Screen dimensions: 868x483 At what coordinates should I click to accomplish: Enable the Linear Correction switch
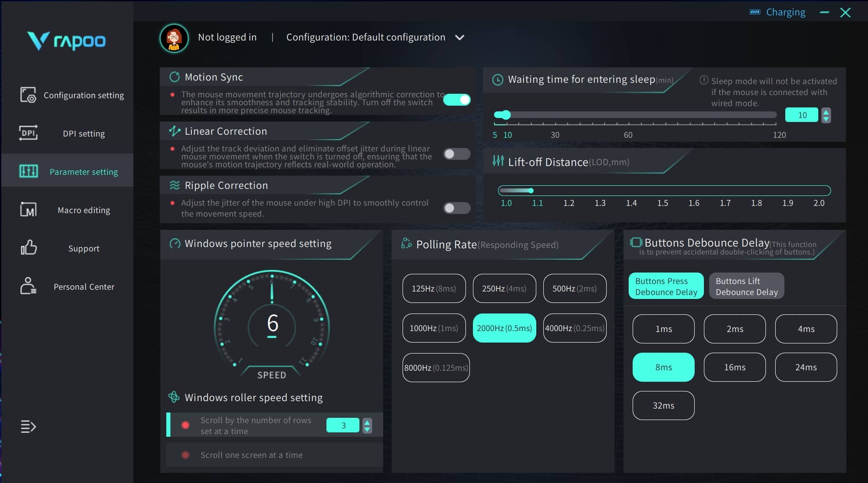457,154
